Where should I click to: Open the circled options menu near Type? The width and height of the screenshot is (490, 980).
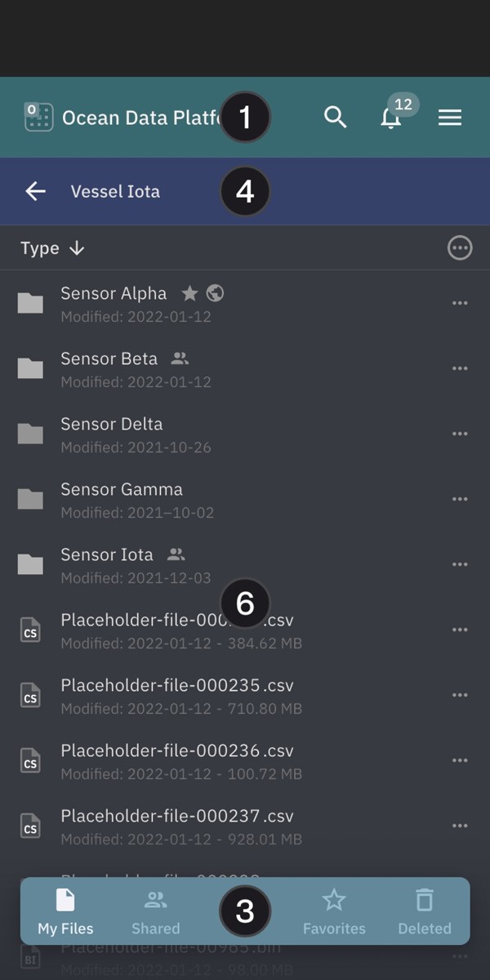click(460, 247)
